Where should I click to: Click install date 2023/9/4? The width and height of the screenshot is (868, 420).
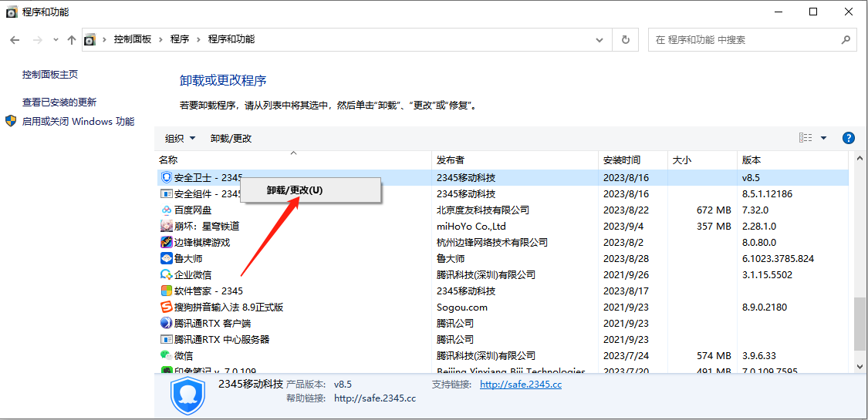(623, 226)
